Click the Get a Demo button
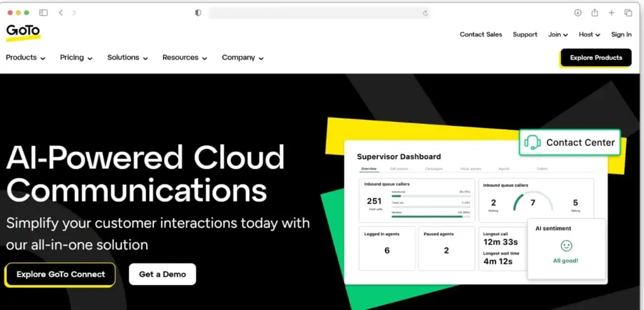 tap(162, 274)
